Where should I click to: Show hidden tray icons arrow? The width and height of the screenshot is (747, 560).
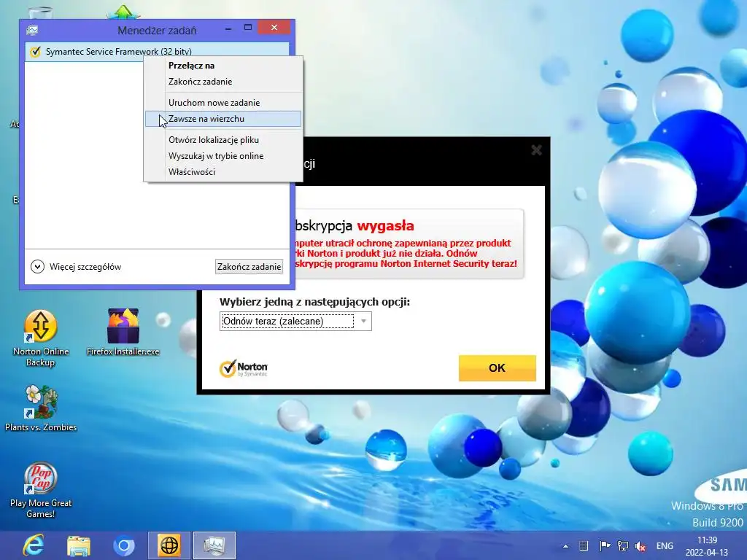(565, 546)
